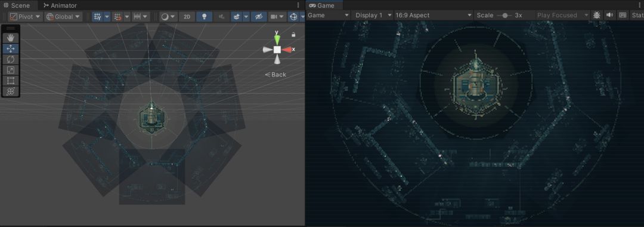Click the Back view label
Image resolution: width=644 pixels, height=227 pixels.
click(275, 75)
